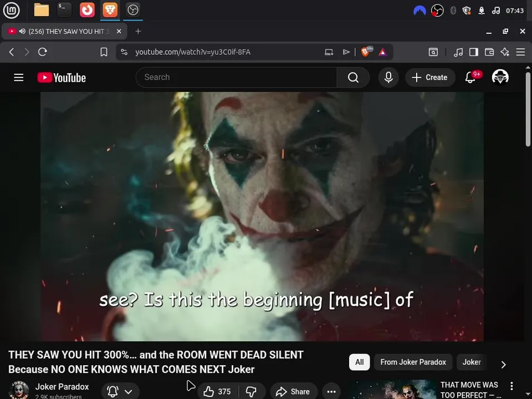The image size is (532, 399).
Task: Open the Files folder launcher
Action: coord(42,10)
